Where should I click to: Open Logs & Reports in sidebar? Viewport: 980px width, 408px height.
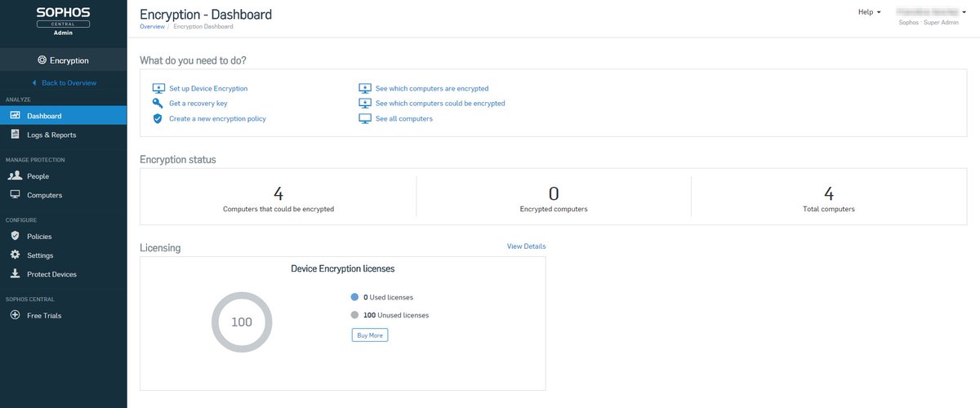(64, 135)
